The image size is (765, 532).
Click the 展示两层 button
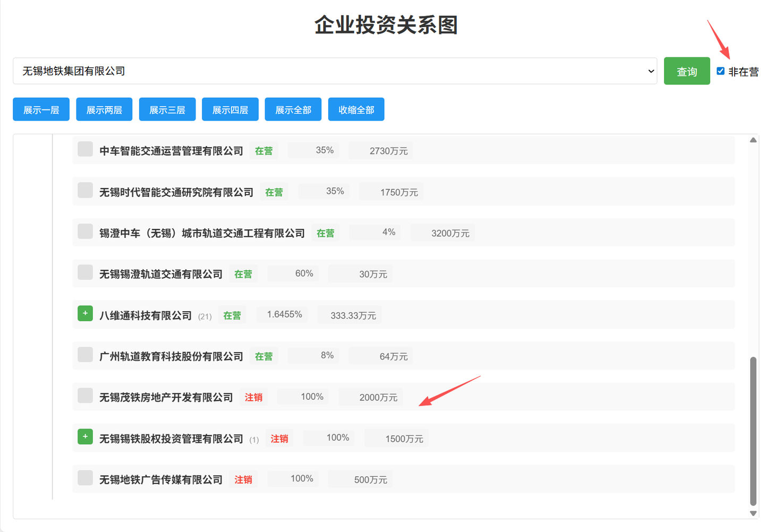click(x=104, y=109)
